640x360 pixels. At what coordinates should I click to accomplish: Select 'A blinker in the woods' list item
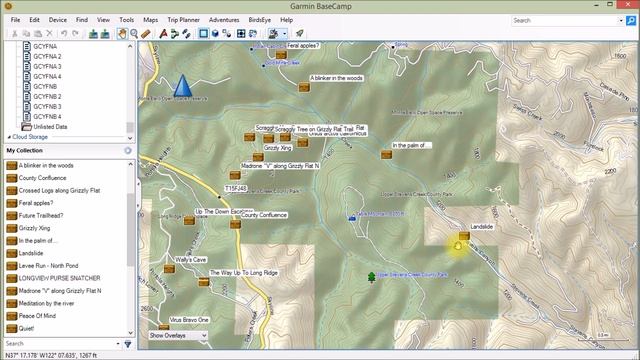pos(46,165)
